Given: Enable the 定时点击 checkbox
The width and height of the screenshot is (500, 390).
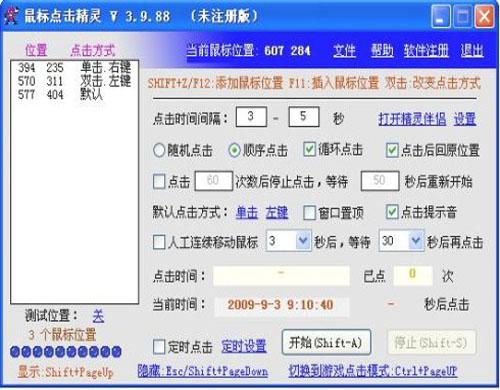Looking at the screenshot, I should pos(159,347).
